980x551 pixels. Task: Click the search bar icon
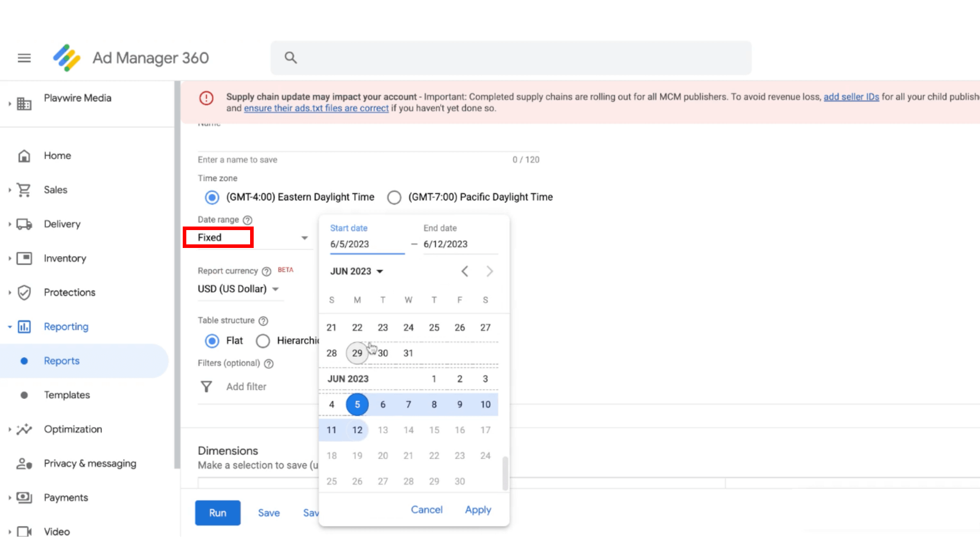click(291, 57)
